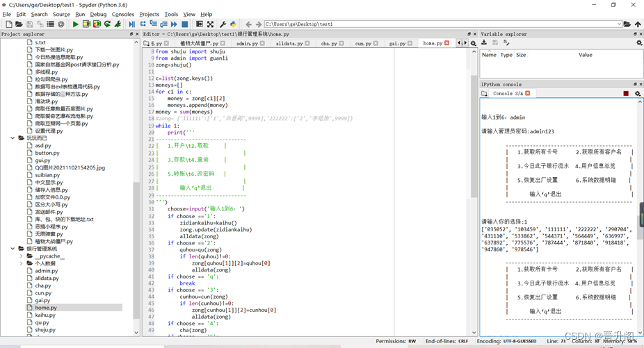This screenshot has height=348, width=644.
Task: Open the Help menu
Action: click(x=206, y=14)
